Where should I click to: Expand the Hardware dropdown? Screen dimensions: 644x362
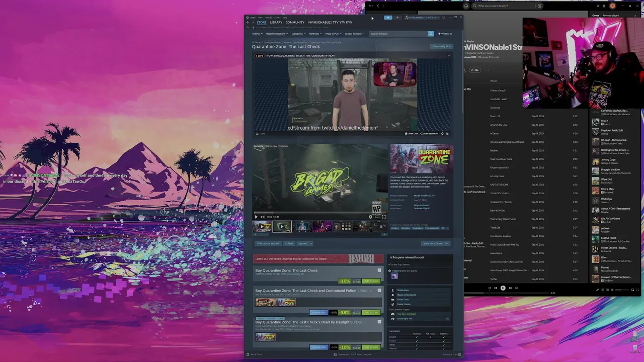(x=315, y=34)
